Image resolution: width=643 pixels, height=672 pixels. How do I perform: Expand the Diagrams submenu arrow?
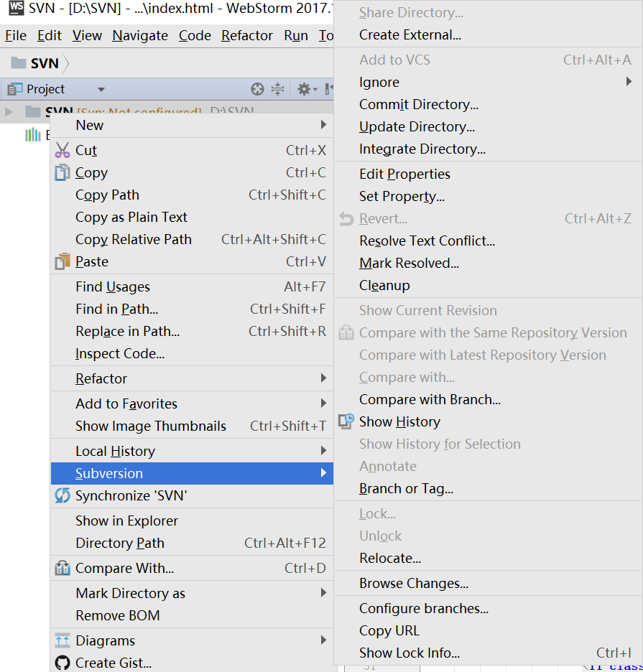tap(323, 640)
